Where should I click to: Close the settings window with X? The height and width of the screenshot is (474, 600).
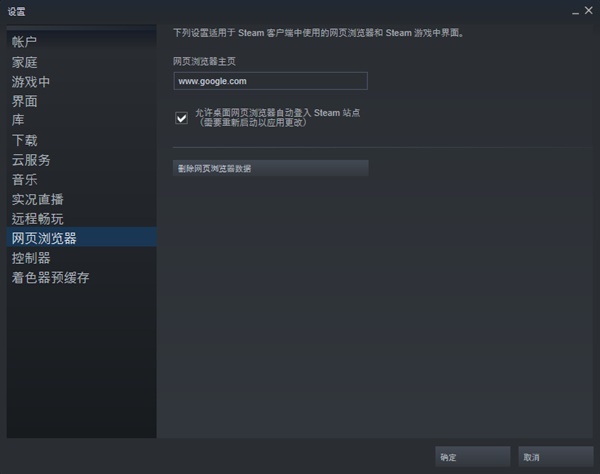[x=589, y=11]
